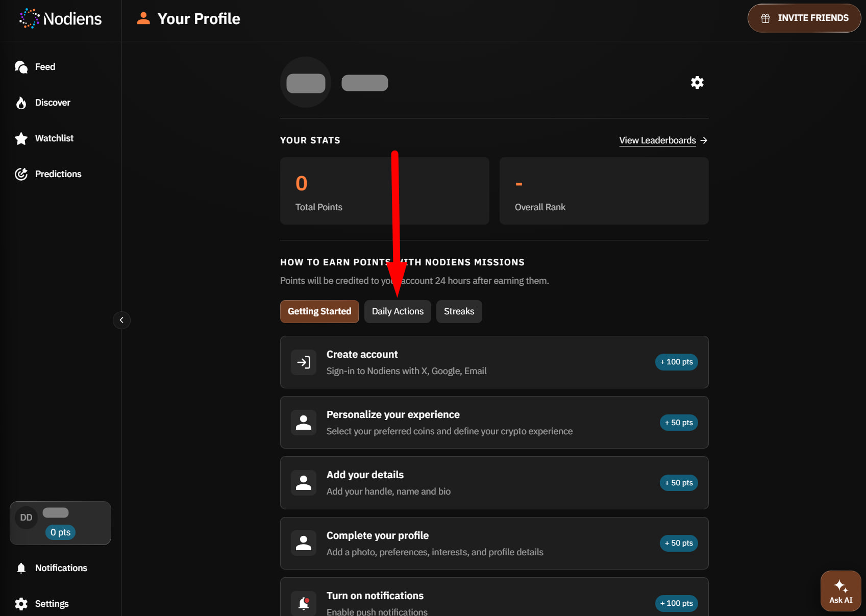Click the Settings gear icon in sidebar
The height and width of the screenshot is (616, 866).
[21, 604]
